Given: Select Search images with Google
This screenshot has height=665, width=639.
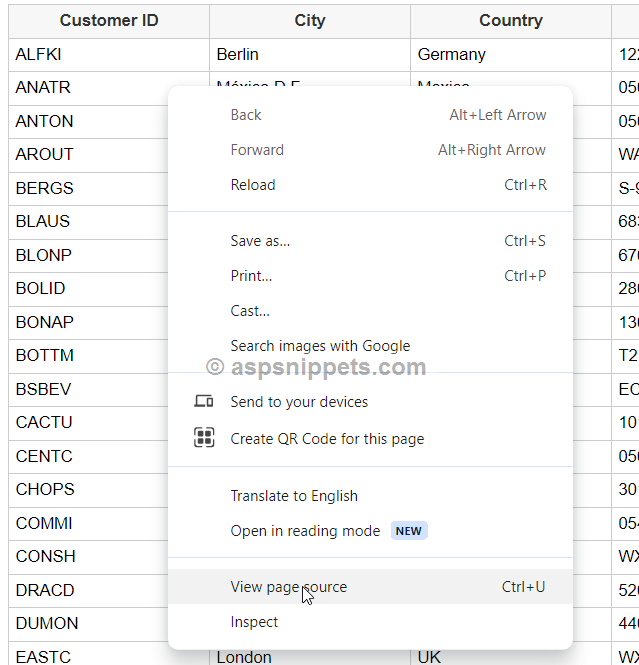Looking at the screenshot, I should 320,346.
